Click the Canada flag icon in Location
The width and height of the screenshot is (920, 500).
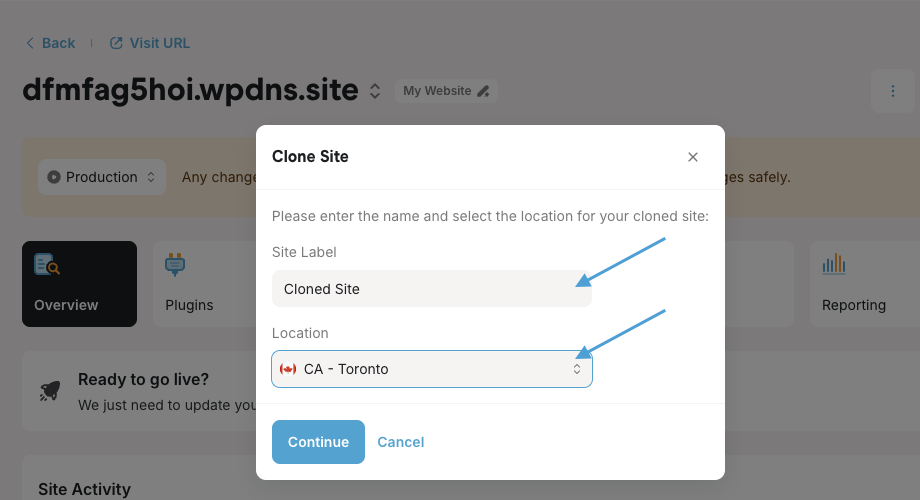click(x=288, y=369)
